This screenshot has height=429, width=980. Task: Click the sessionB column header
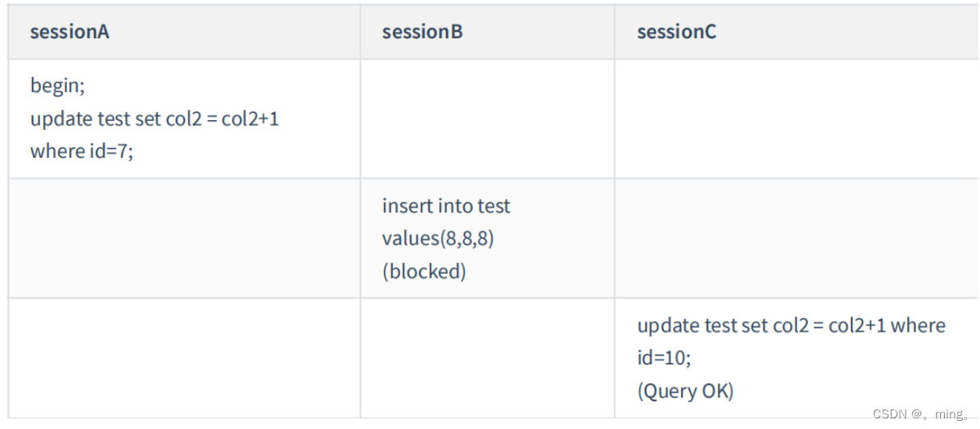[x=422, y=33]
